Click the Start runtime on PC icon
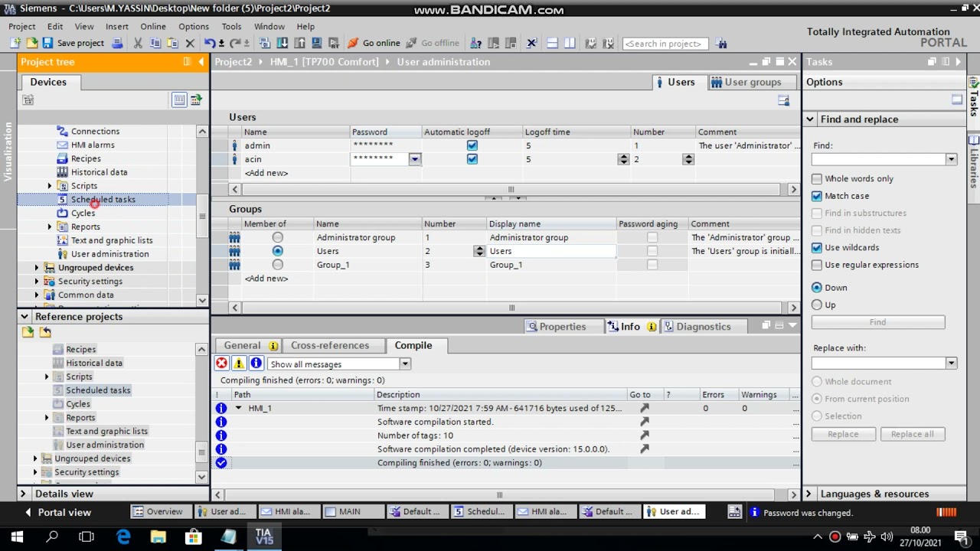The image size is (980, 551). [334, 44]
